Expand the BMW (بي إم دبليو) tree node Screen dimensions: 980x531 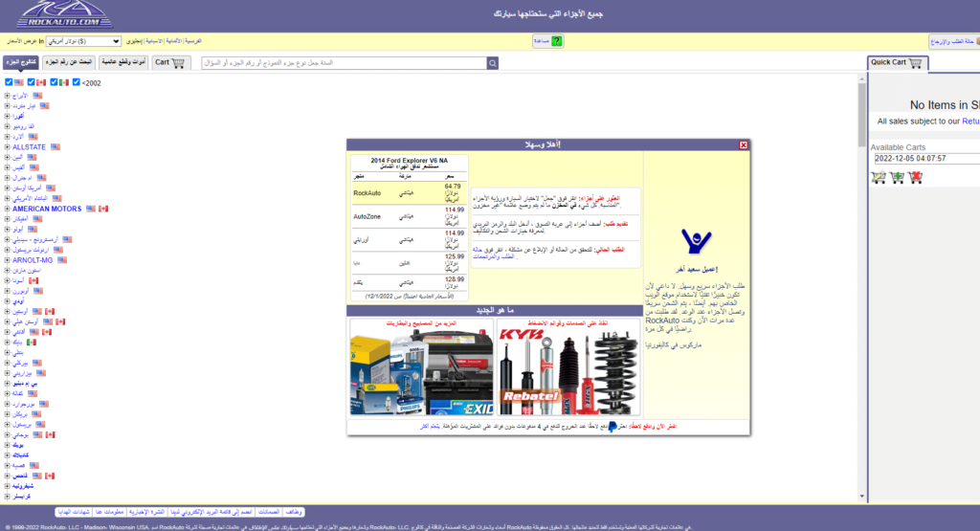8,384
